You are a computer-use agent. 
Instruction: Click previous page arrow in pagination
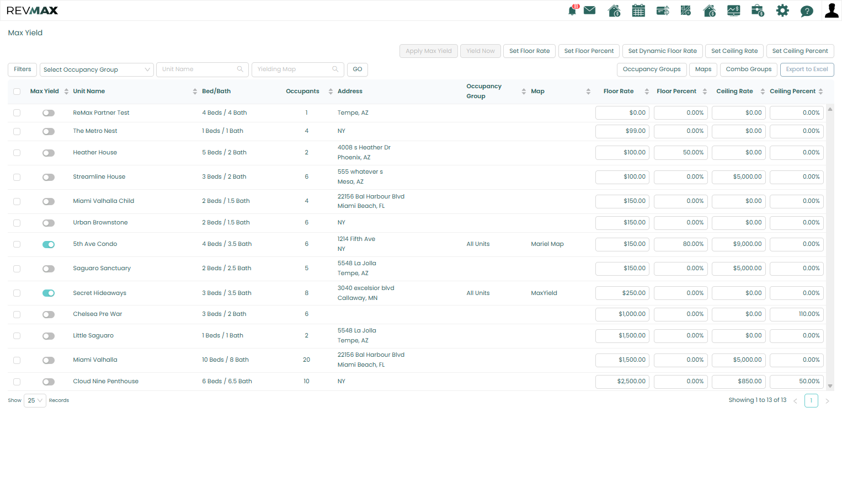click(x=795, y=401)
